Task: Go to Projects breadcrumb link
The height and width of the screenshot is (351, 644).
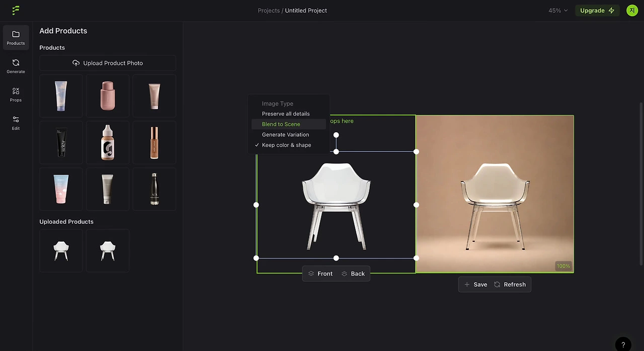Action: 269,11
